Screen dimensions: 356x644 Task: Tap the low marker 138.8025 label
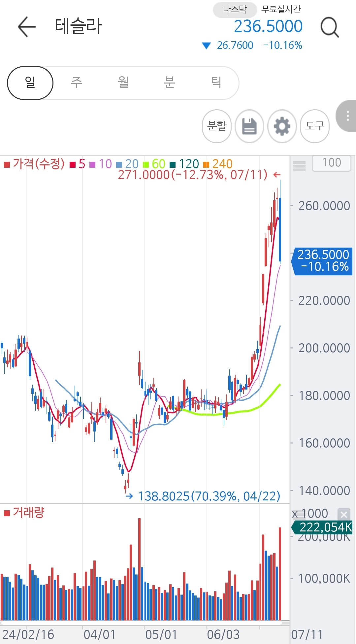[x=209, y=496]
